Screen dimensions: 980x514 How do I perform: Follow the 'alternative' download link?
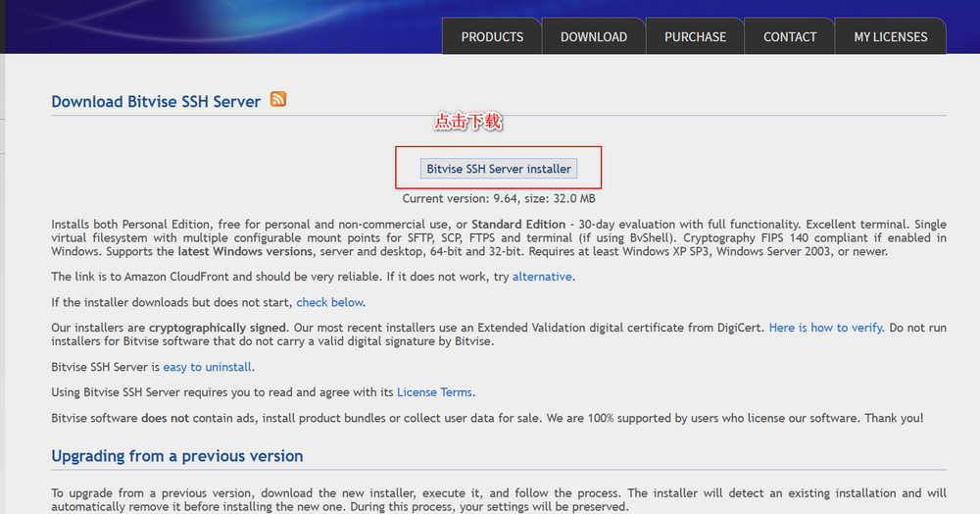[542, 277]
